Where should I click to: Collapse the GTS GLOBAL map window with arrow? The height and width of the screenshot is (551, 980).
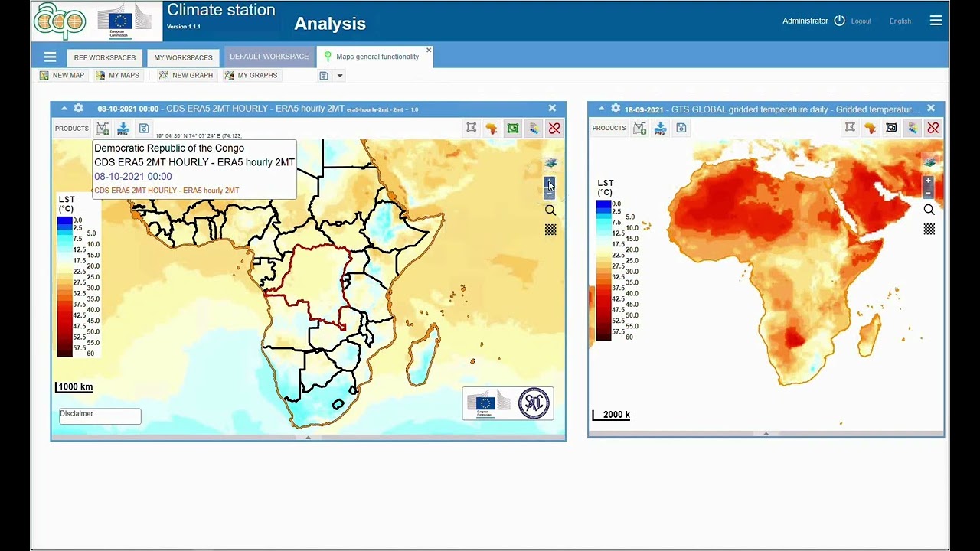pos(602,109)
